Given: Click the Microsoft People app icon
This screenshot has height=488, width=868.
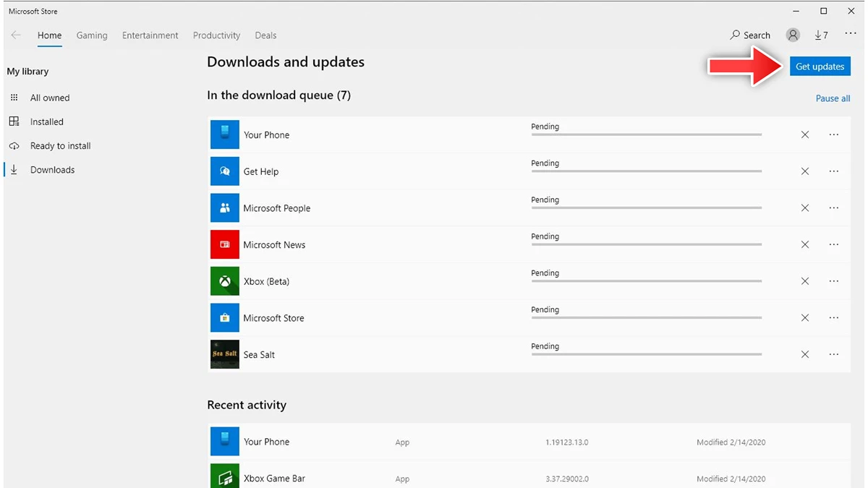Looking at the screenshot, I should pos(224,208).
